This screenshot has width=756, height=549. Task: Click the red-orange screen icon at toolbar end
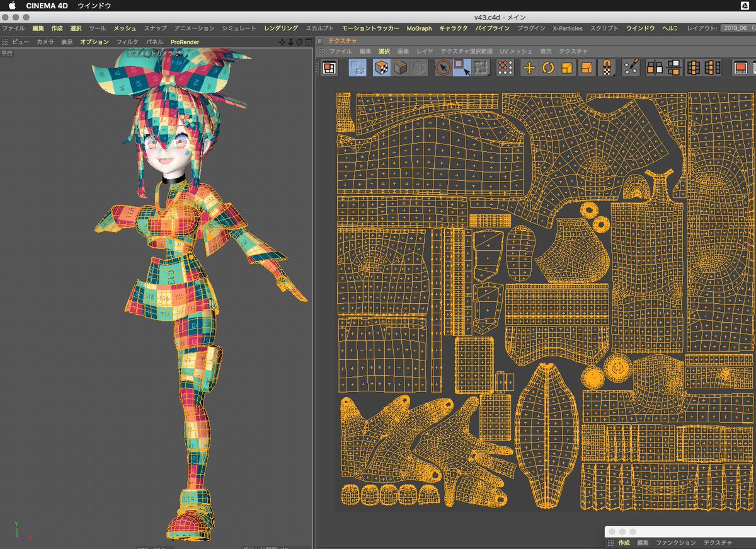click(x=741, y=67)
